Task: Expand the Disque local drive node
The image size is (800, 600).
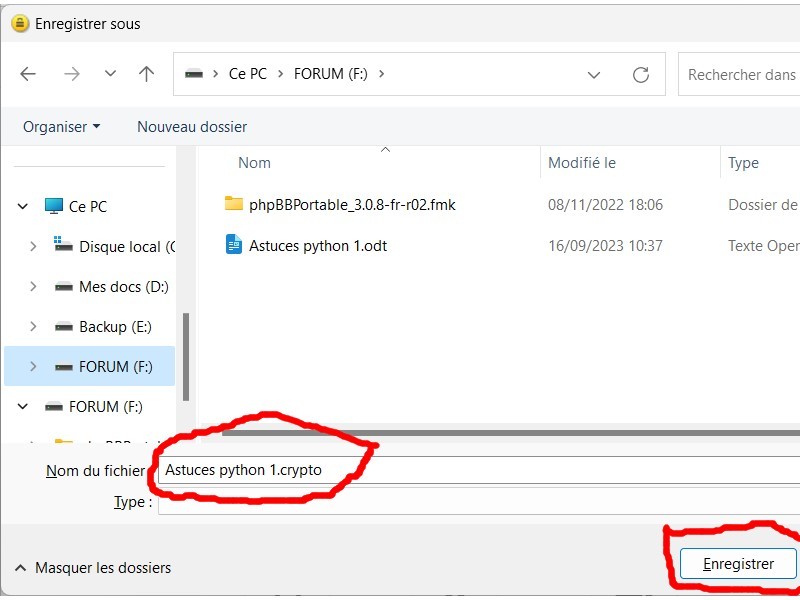Action: 33,246
